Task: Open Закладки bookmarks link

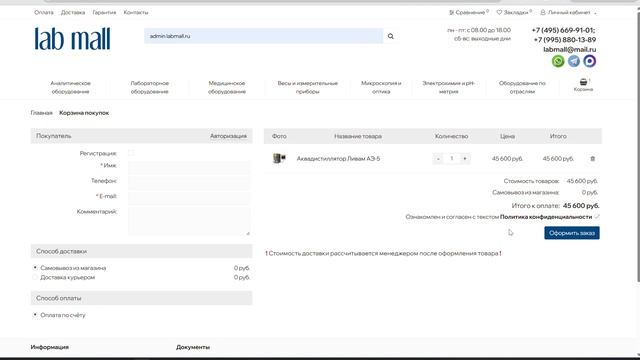Action: [514, 13]
